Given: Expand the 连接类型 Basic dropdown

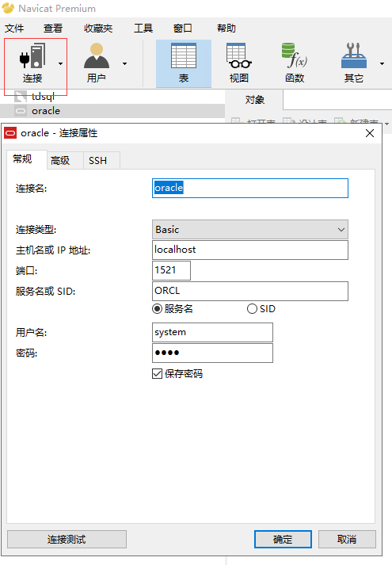Looking at the screenshot, I should coord(249,230).
